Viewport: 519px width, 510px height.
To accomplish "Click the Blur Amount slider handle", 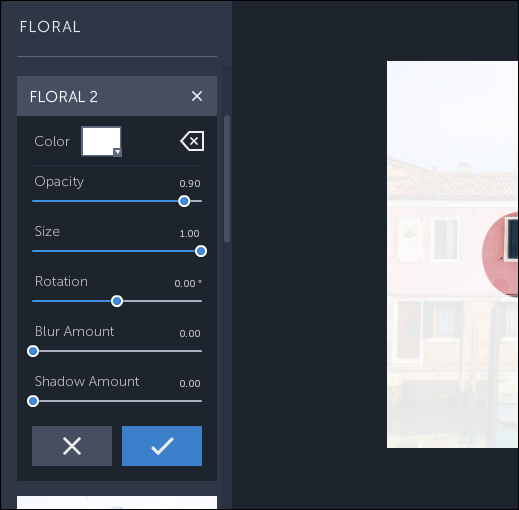I will (33, 351).
